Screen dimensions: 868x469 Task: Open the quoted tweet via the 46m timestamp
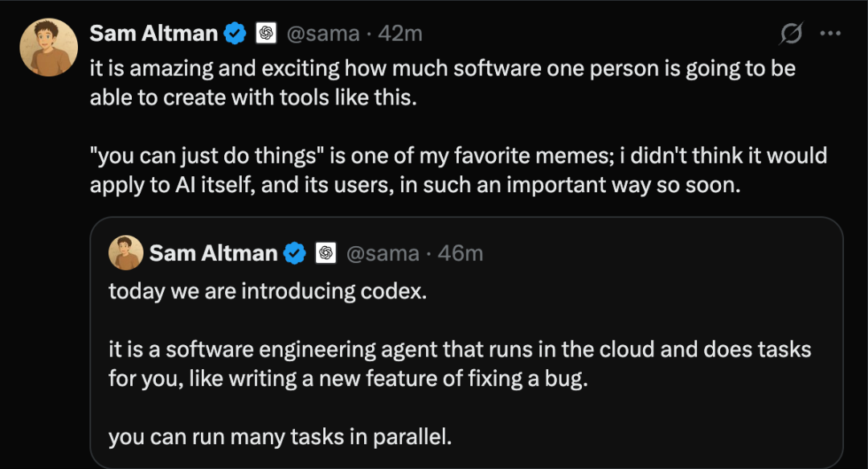point(461,253)
